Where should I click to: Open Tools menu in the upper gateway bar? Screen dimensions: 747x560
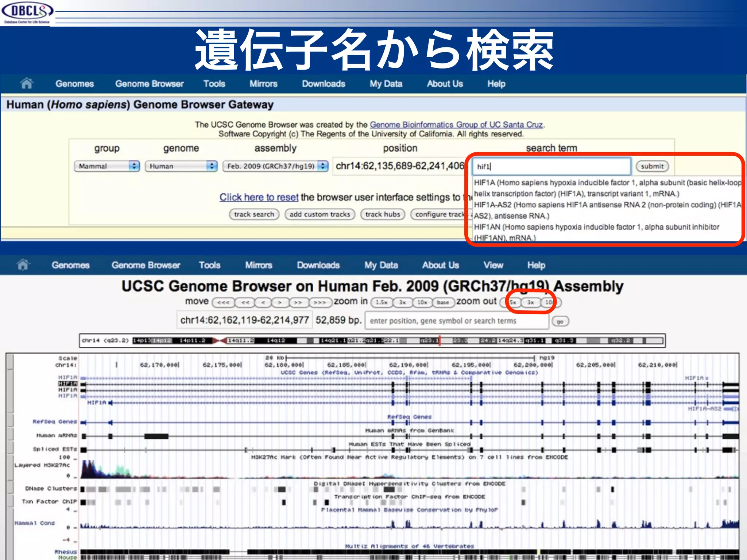(214, 84)
